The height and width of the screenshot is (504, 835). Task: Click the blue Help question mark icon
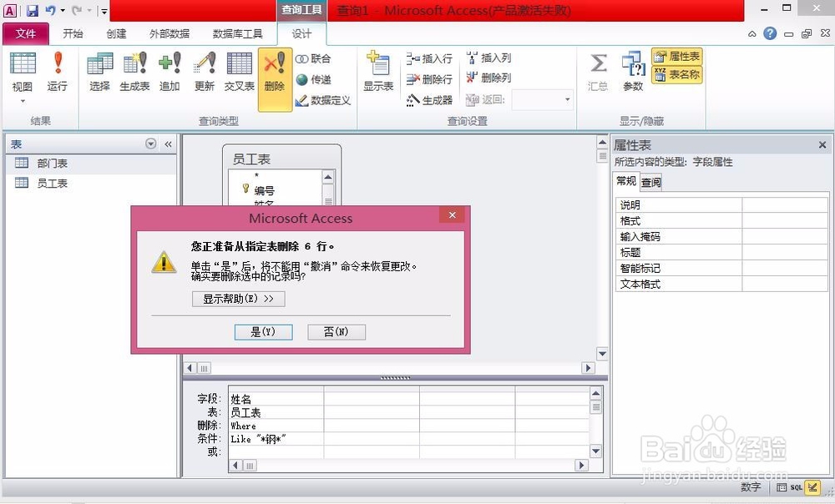[770, 33]
